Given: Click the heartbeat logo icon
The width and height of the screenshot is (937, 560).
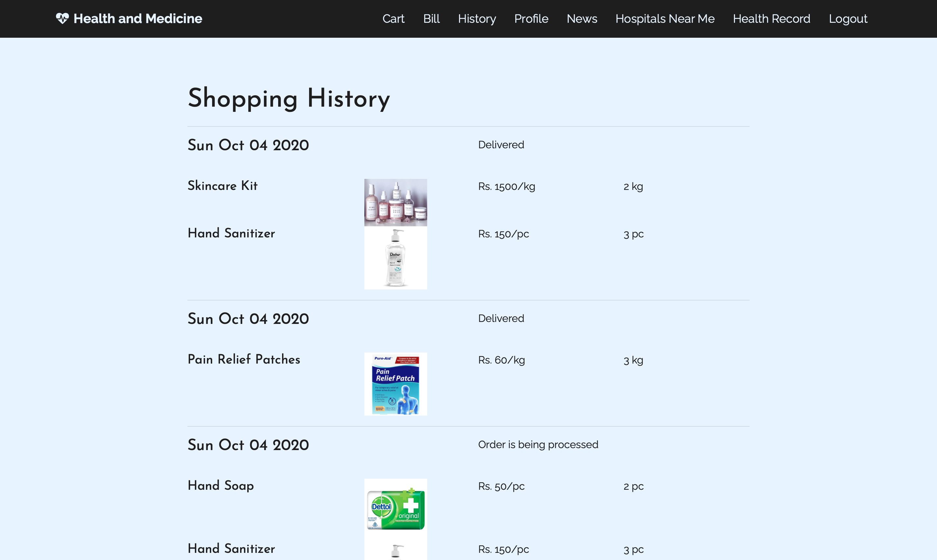Looking at the screenshot, I should coord(62,19).
